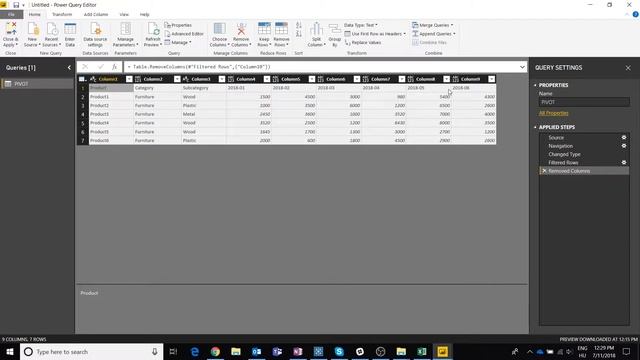640x360 pixels.
Task: Open Chrome from the taskbar
Action: pos(215,351)
